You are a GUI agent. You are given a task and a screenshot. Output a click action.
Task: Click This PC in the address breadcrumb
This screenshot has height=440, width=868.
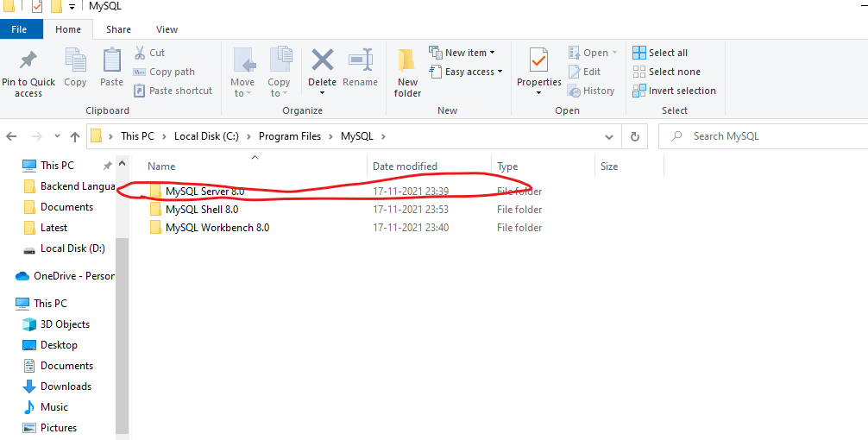pyautogui.click(x=137, y=136)
